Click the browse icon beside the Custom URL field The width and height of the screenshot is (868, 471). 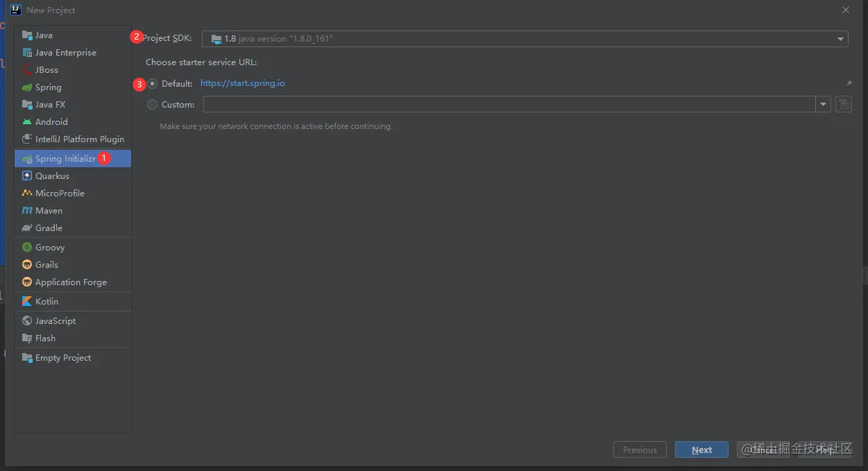(843, 105)
